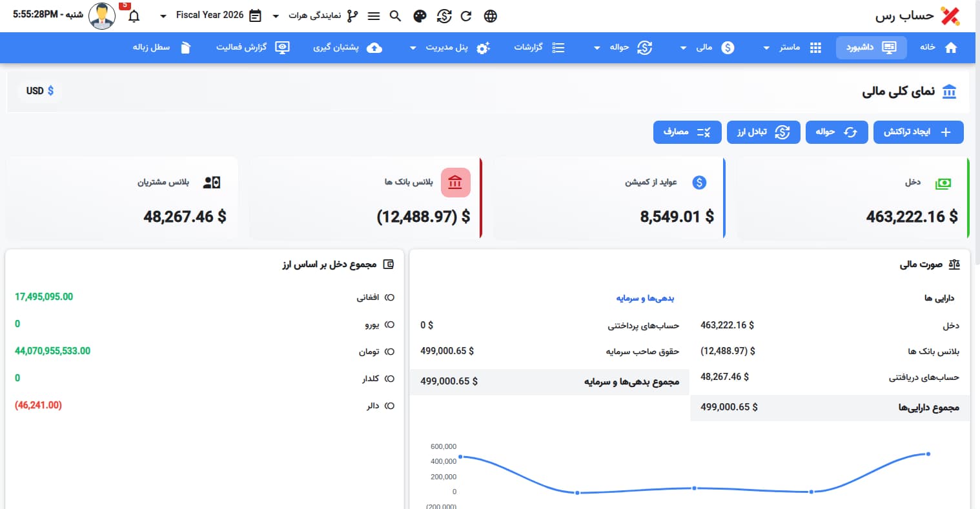The image size is (980, 509).
Task: Go to خانه in the navigation bar
Action: [x=938, y=48]
